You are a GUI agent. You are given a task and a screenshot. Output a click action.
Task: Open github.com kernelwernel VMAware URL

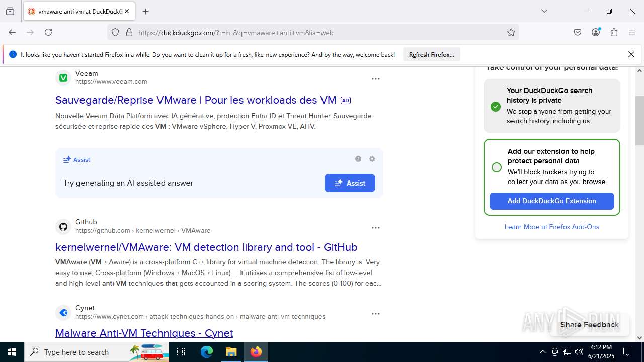[x=143, y=231]
